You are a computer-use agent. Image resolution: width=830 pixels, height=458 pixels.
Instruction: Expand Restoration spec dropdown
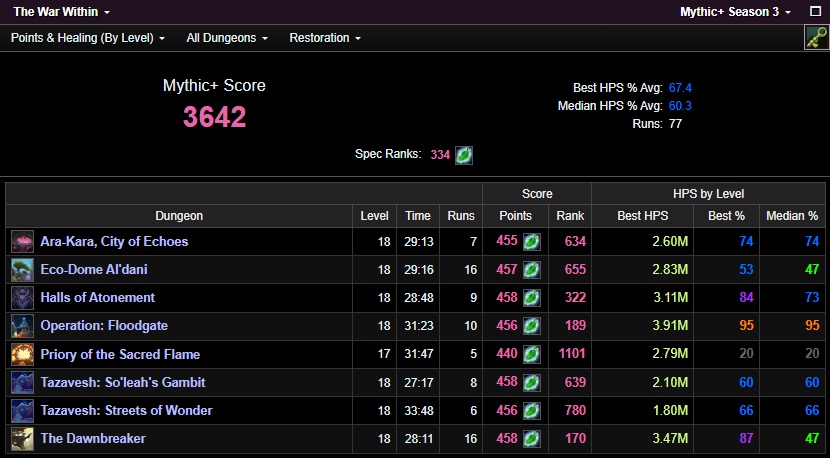(x=325, y=38)
